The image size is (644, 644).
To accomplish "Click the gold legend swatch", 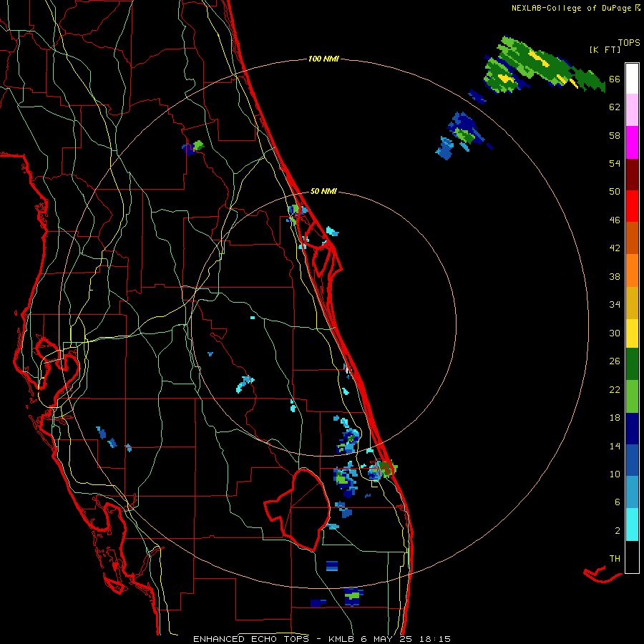I will [x=632, y=303].
